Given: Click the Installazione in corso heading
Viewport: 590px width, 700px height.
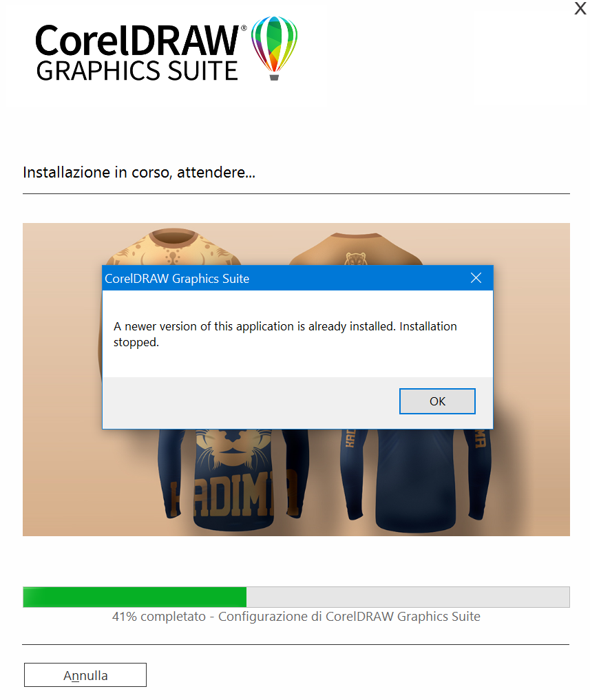Looking at the screenshot, I should coord(139,172).
